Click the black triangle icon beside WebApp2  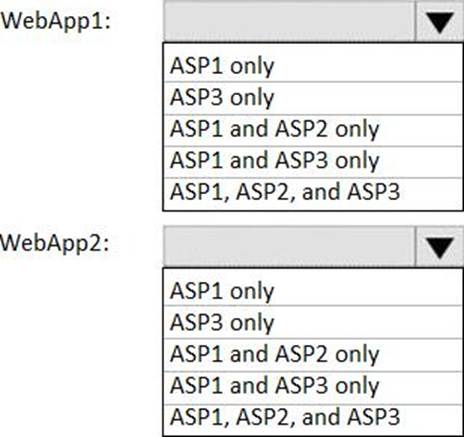(x=440, y=248)
